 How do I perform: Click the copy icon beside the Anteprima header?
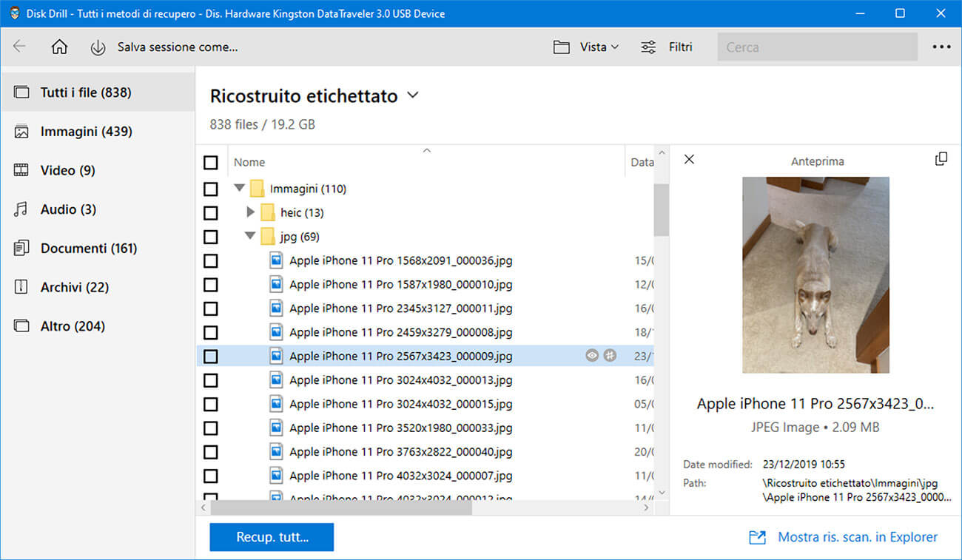(941, 159)
